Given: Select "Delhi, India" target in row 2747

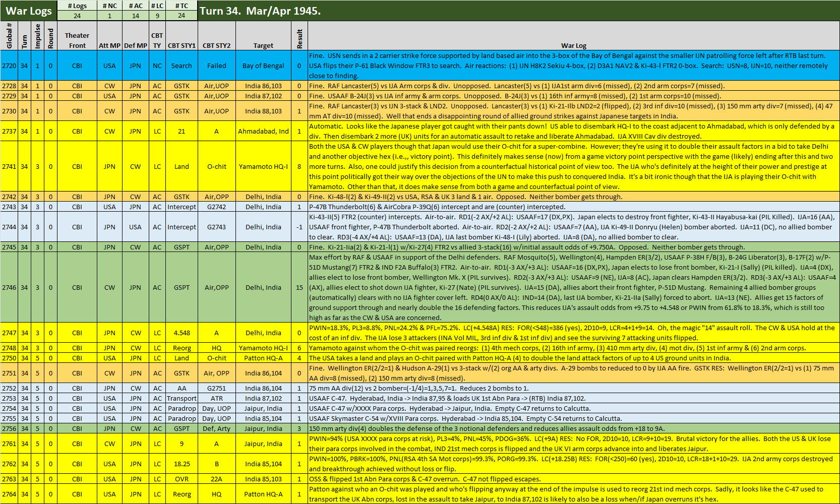Looking at the screenshot, I should point(264,333).
